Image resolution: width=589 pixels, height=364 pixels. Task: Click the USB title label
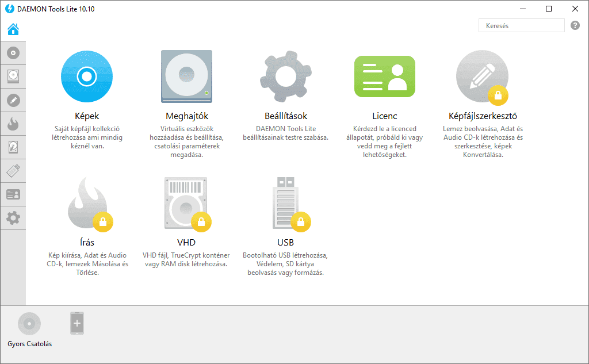click(x=285, y=242)
